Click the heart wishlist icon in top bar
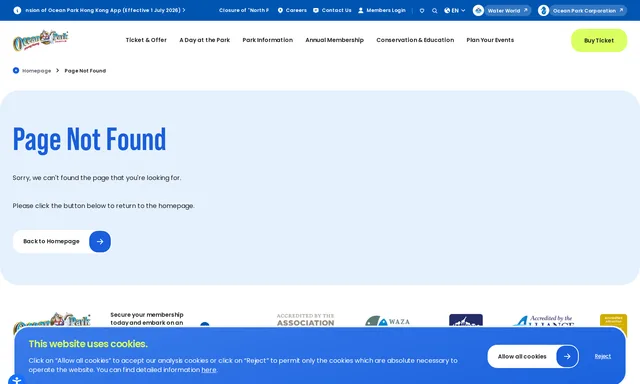This screenshot has height=384, width=640. (x=422, y=11)
